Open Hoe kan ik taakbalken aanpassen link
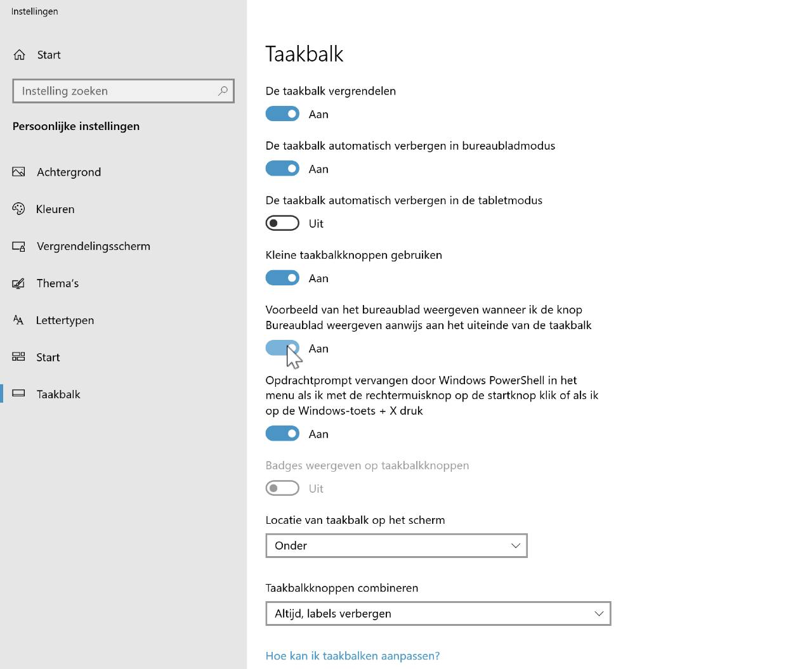This screenshot has height=669, width=812. [353, 656]
